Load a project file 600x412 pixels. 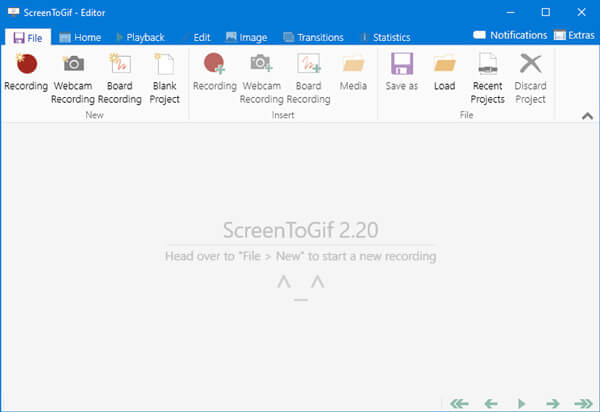click(x=445, y=73)
